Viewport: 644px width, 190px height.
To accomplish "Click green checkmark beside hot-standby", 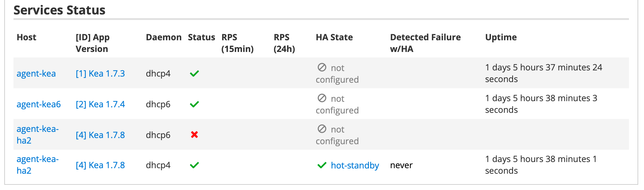I will pyautogui.click(x=322, y=165).
